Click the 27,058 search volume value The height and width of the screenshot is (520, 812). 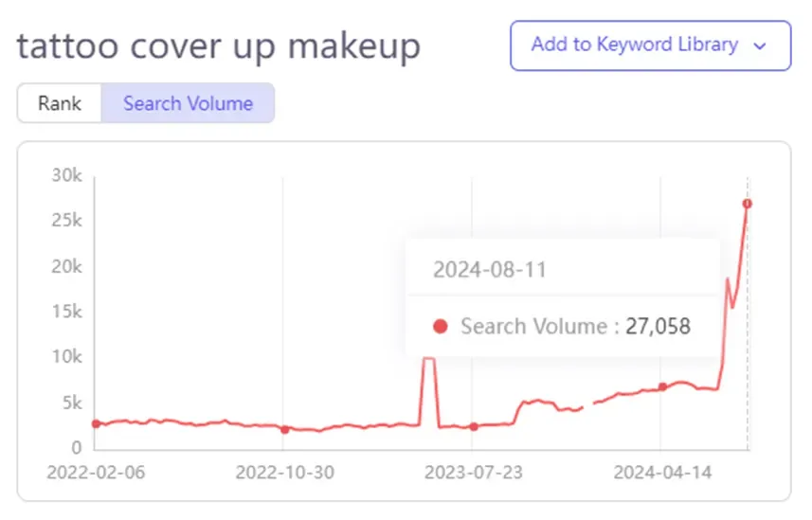[658, 326]
